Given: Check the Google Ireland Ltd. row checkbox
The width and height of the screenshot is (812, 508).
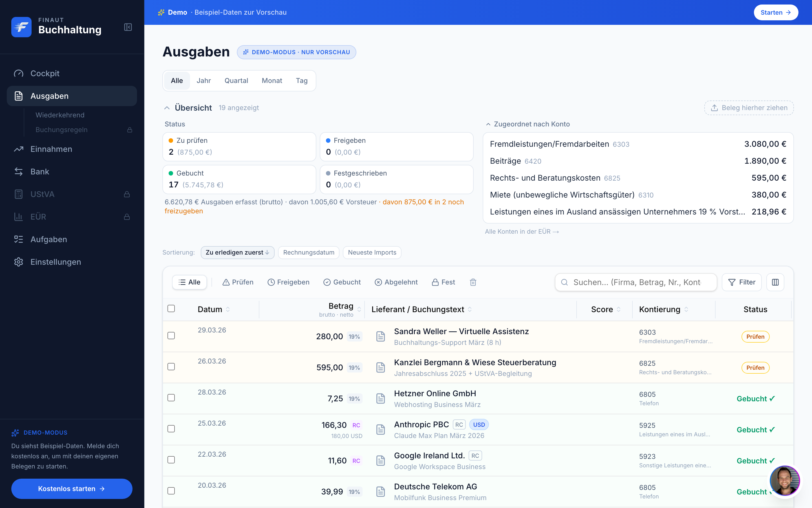Looking at the screenshot, I should tap(171, 460).
